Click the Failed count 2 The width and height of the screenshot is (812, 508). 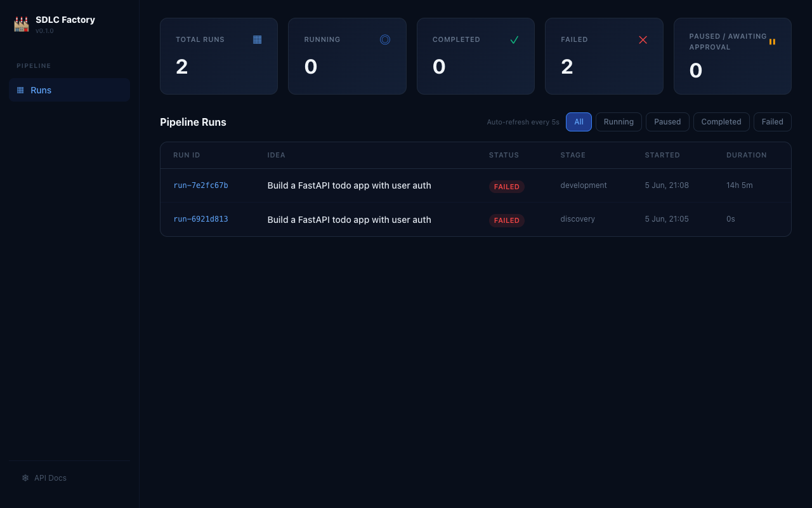click(567, 67)
